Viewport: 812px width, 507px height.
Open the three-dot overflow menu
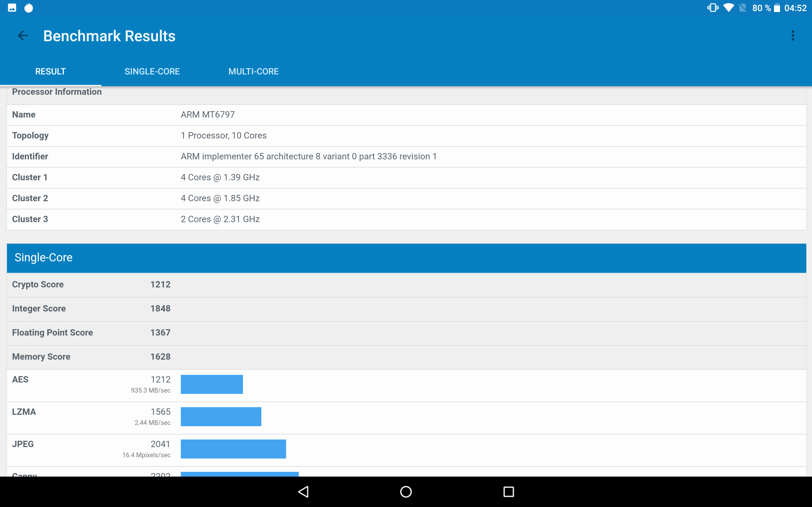[x=793, y=35]
